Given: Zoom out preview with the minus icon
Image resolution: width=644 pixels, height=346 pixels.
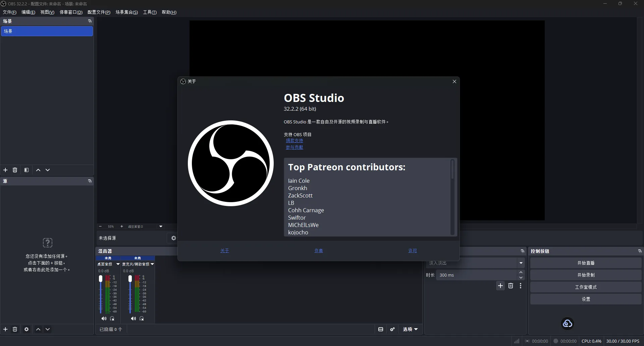Looking at the screenshot, I should click(x=100, y=227).
